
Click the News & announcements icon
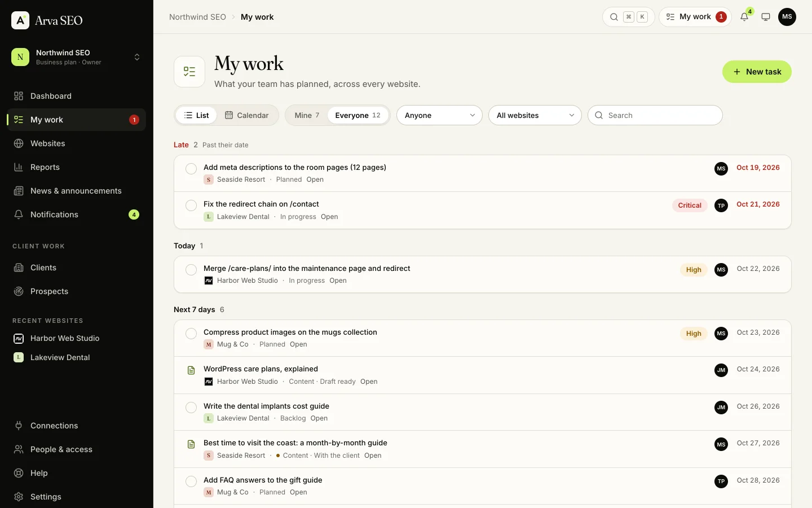tap(19, 191)
